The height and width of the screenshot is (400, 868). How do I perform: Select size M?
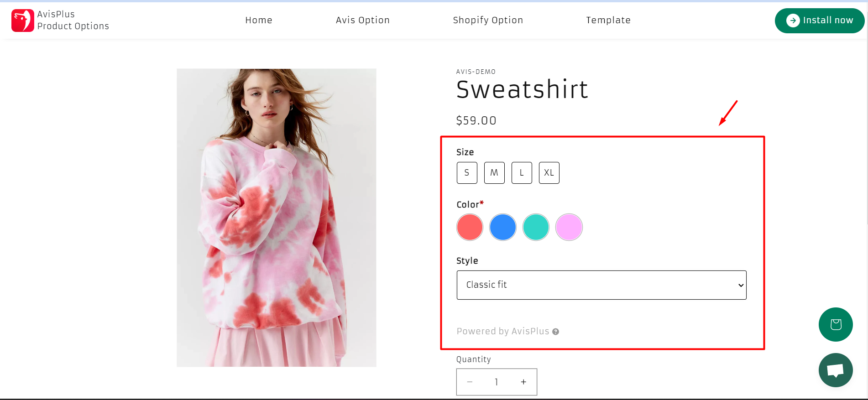click(x=494, y=173)
